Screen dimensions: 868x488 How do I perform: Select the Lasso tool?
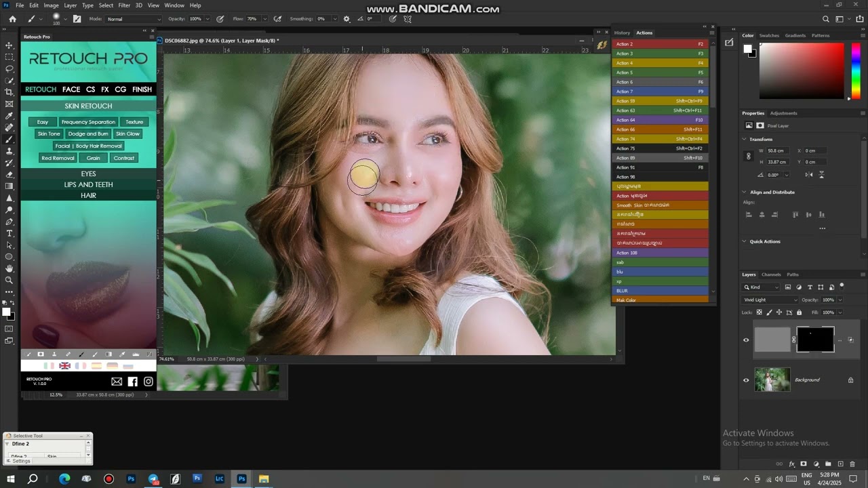pos(9,68)
